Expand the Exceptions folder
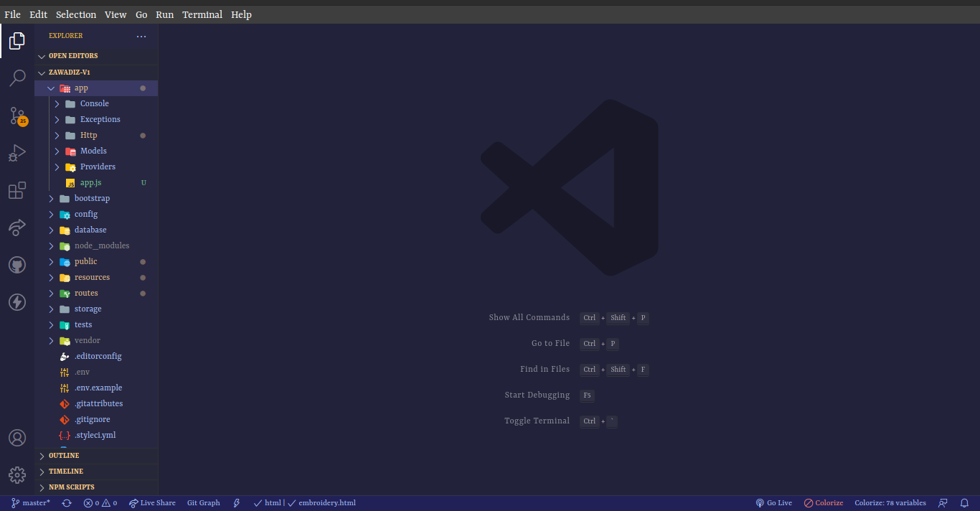This screenshot has width=980, height=511. pyautogui.click(x=96, y=120)
